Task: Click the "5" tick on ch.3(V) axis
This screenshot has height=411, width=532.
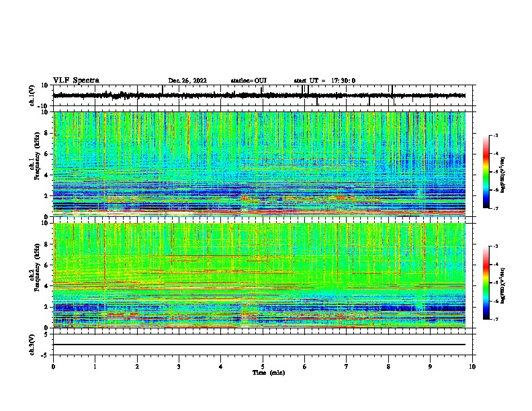Action: (46, 334)
